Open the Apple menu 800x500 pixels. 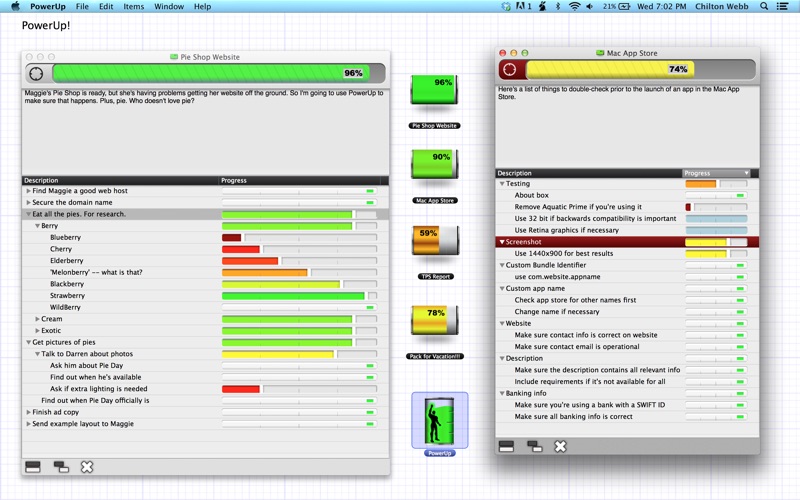(15, 6)
